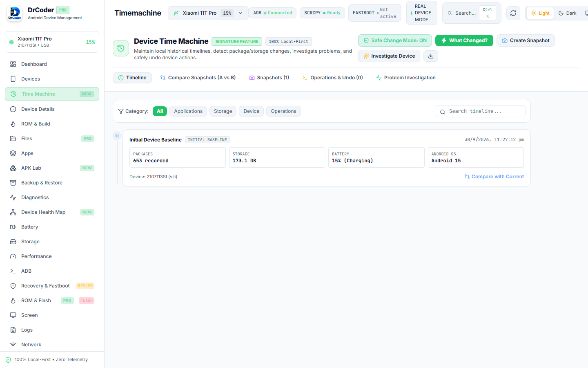Click Investigate Device button
This screenshot has height=368, width=588.
[x=389, y=56]
